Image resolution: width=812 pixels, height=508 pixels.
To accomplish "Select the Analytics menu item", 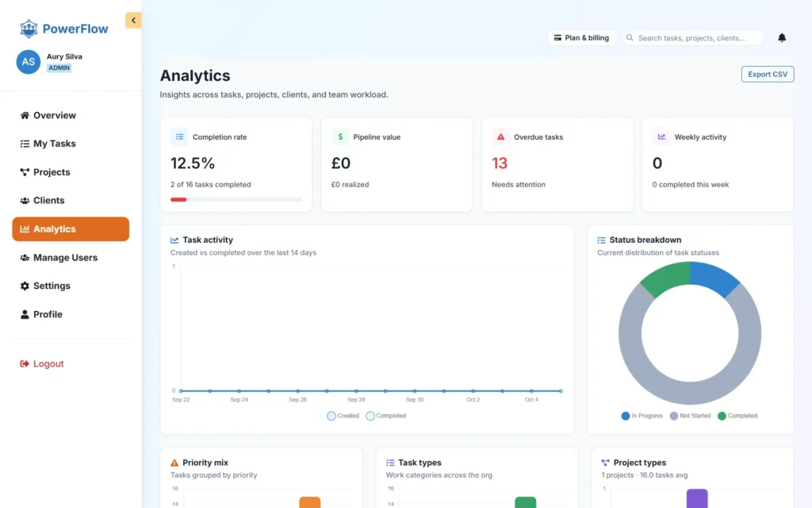I will click(x=71, y=229).
